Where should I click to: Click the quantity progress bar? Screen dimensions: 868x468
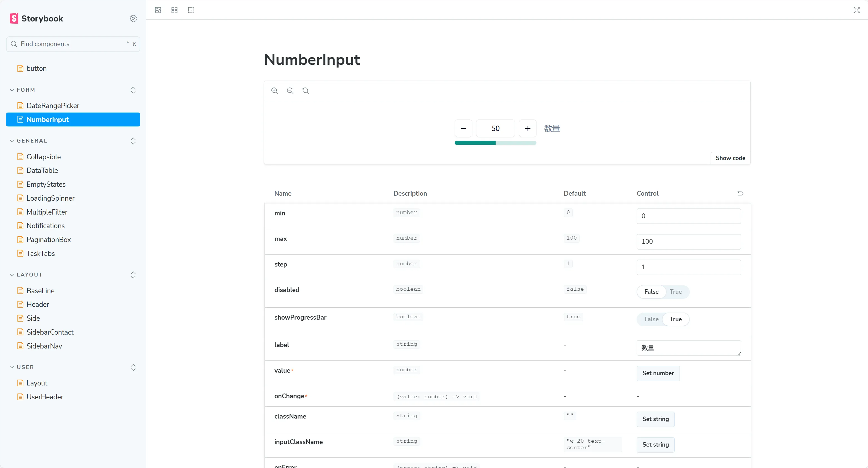click(x=495, y=143)
